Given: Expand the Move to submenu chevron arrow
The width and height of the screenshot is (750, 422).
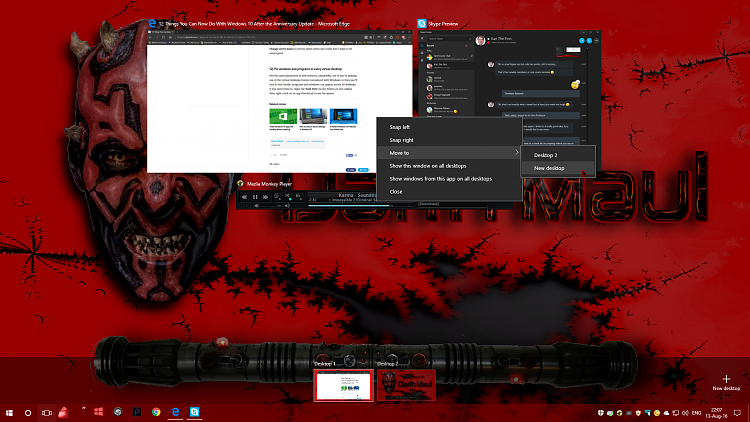Looking at the screenshot, I should [x=517, y=153].
